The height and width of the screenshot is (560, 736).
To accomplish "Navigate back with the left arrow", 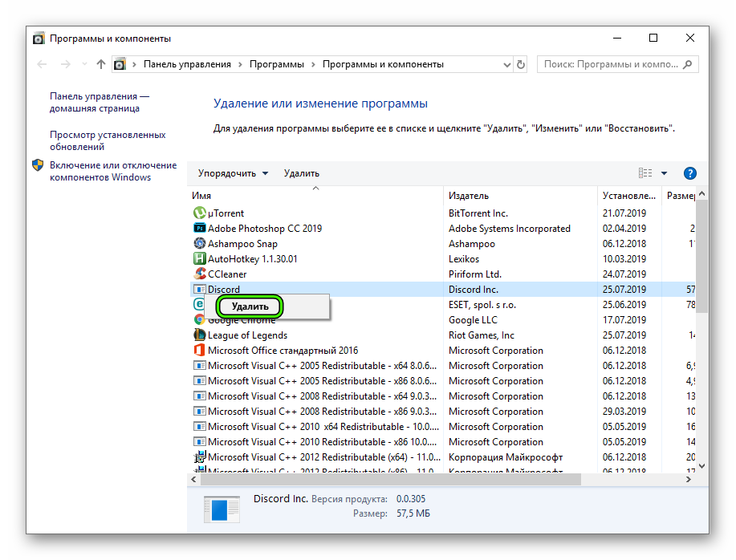I will point(42,64).
